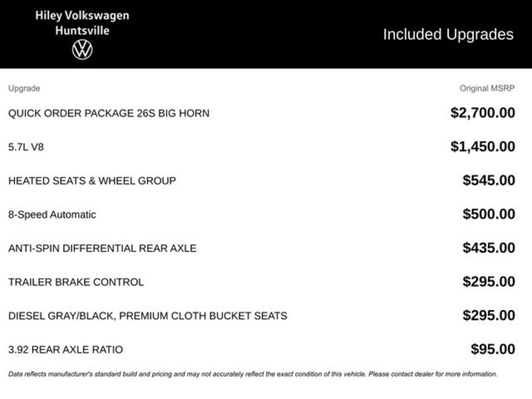
Task: Select Heated Seats & Wheel Group upgrade
Action: [92, 181]
